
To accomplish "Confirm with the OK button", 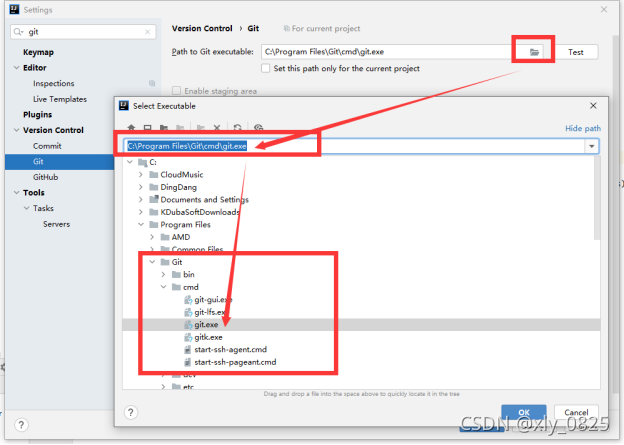I will tap(524, 412).
